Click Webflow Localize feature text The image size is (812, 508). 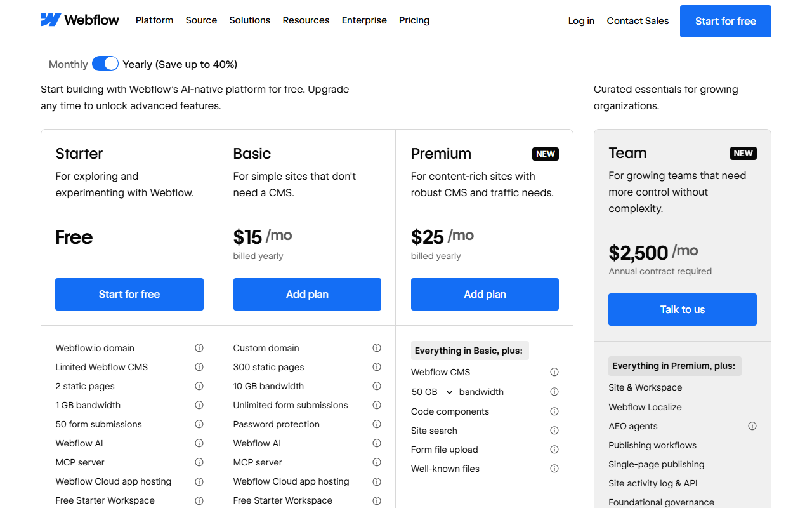tap(645, 407)
